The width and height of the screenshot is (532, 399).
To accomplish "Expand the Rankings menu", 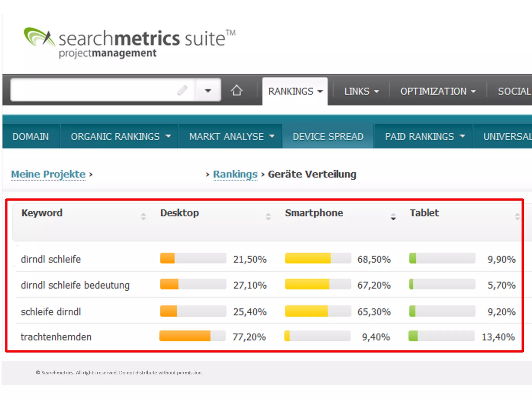I will pyautogui.click(x=295, y=91).
